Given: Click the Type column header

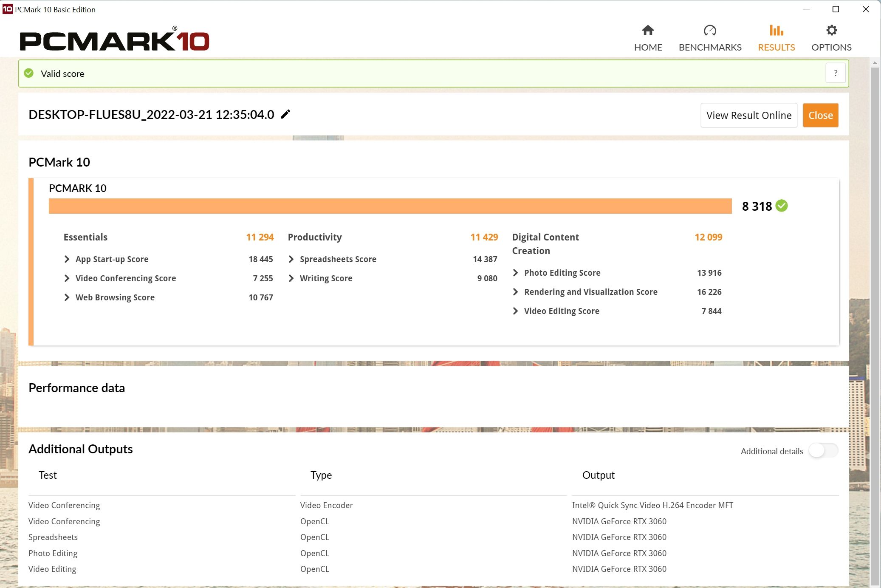Looking at the screenshot, I should click(321, 475).
